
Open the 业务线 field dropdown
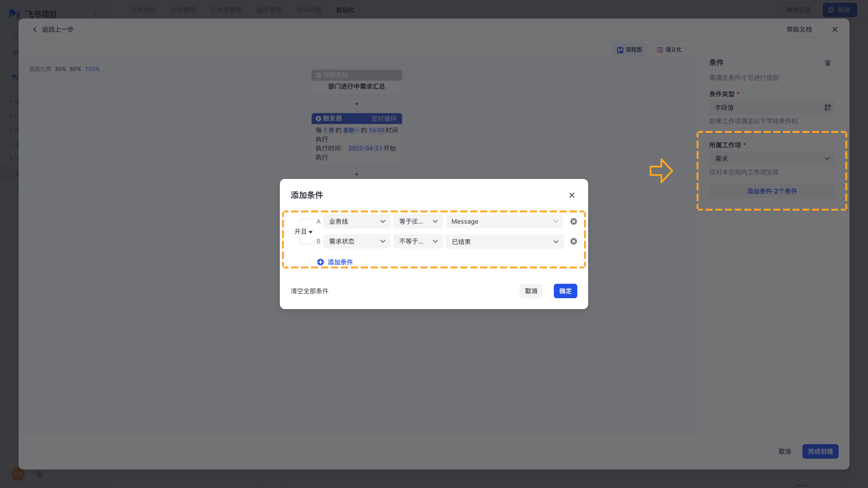pyautogui.click(x=356, y=221)
